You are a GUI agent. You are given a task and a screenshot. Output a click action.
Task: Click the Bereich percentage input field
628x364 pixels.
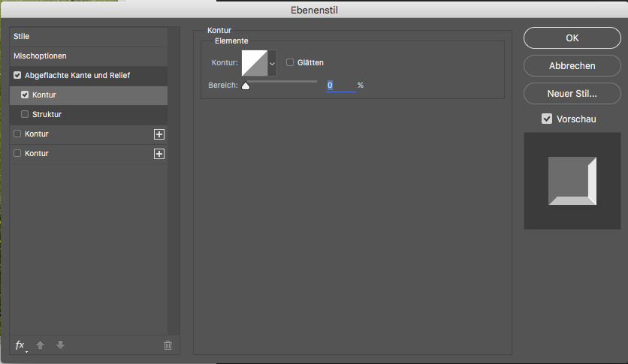click(341, 86)
